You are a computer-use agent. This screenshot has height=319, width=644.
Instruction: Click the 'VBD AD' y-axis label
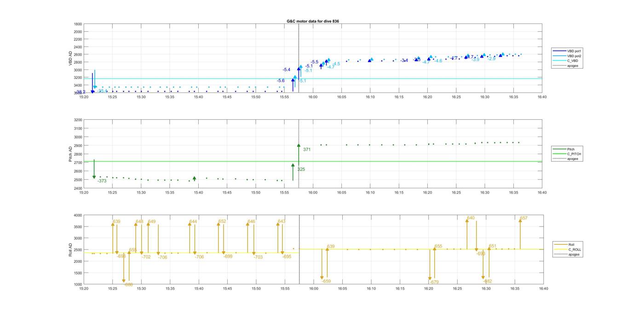click(70, 58)
